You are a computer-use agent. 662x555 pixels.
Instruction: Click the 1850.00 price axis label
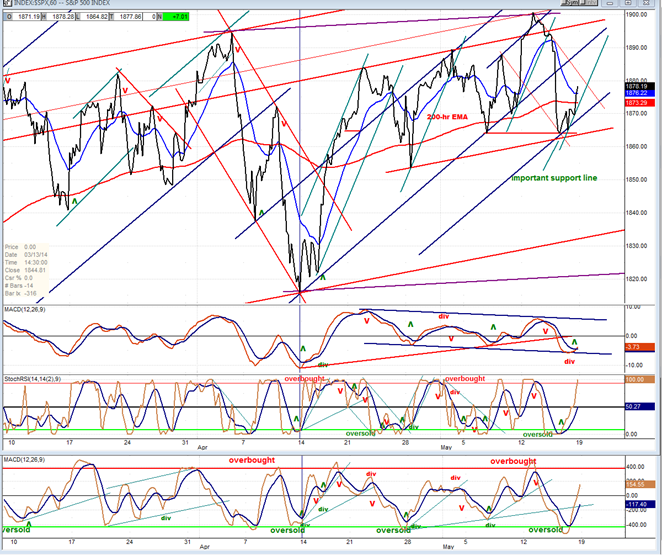click(x=637, y=180)
